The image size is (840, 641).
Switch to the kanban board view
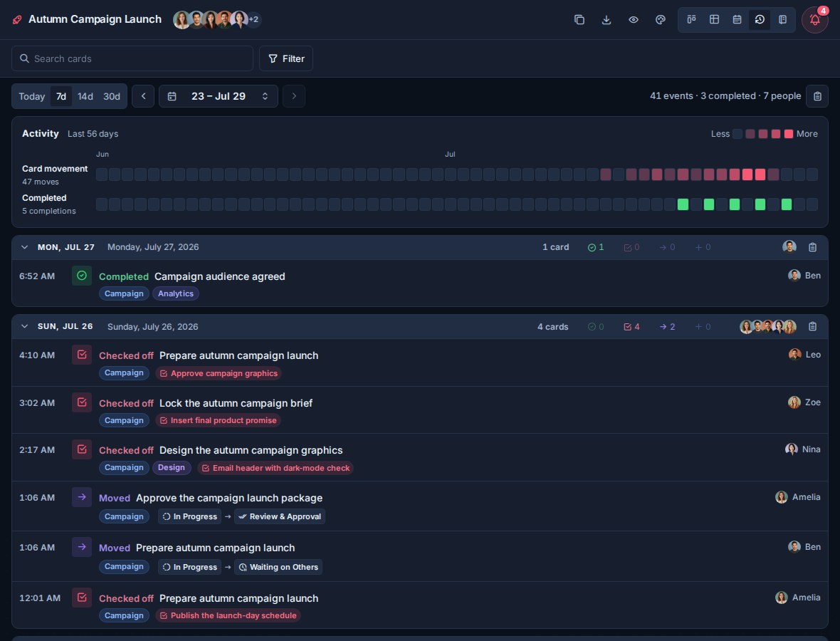click(692, 19)
